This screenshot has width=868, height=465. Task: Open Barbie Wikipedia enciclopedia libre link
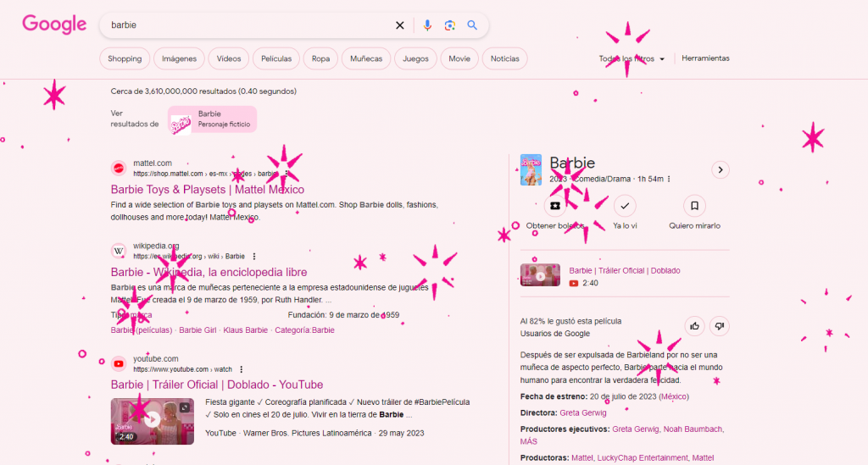[x=209, y=272]
